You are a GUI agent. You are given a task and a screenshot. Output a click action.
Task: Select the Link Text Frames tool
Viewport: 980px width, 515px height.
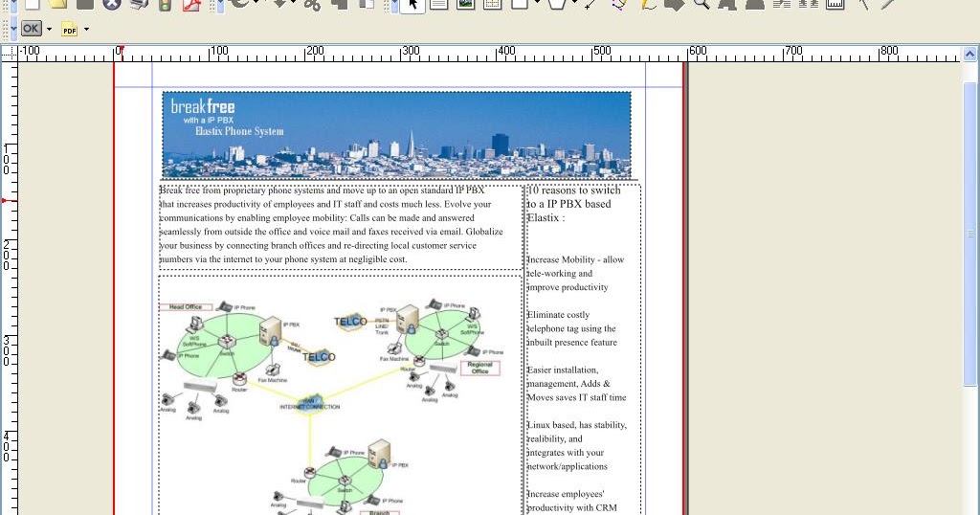pyautogui.click(x=782, y=4)
